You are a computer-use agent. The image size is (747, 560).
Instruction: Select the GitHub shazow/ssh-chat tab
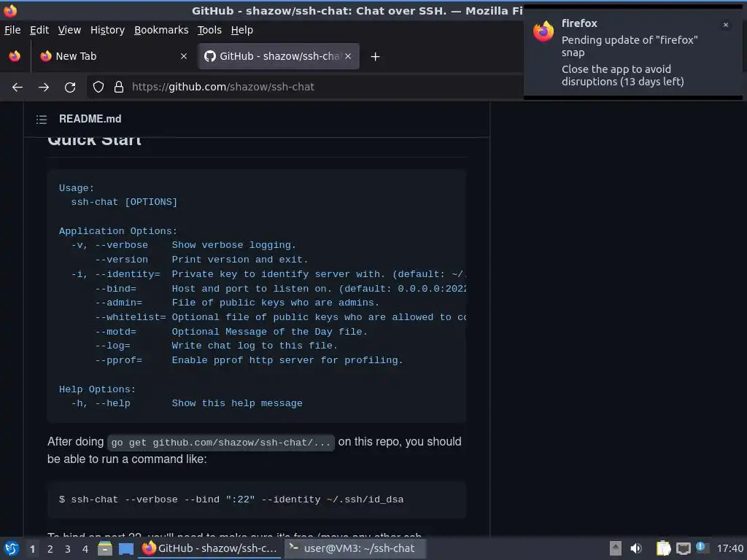click(279, 56)
